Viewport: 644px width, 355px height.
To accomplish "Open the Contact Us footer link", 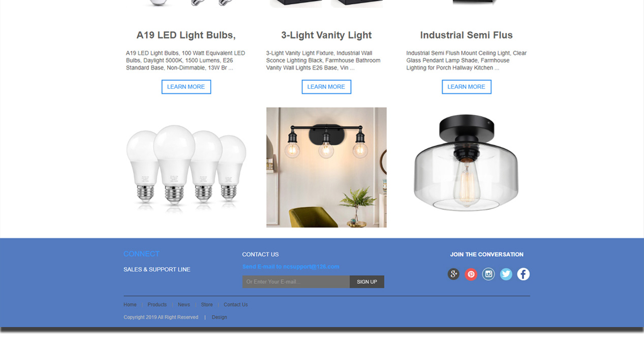I will pyautogui.click(x=236, y=305).
